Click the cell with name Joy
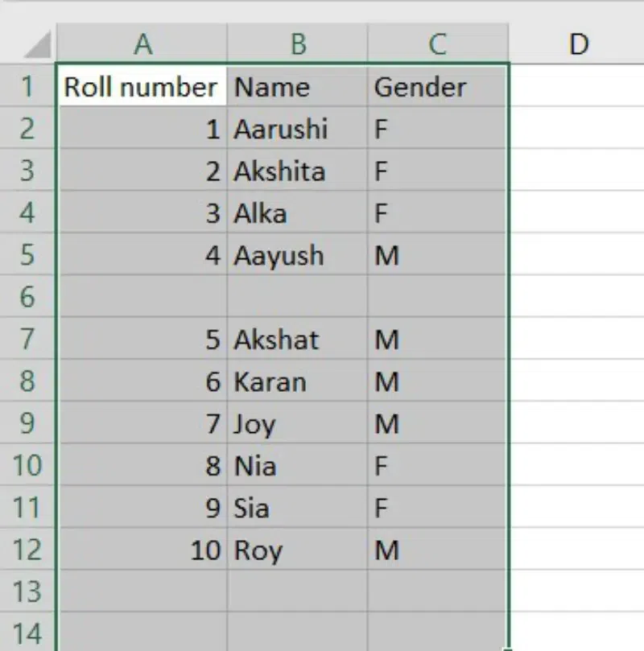 pyautogui.click(x=297, y=424)
